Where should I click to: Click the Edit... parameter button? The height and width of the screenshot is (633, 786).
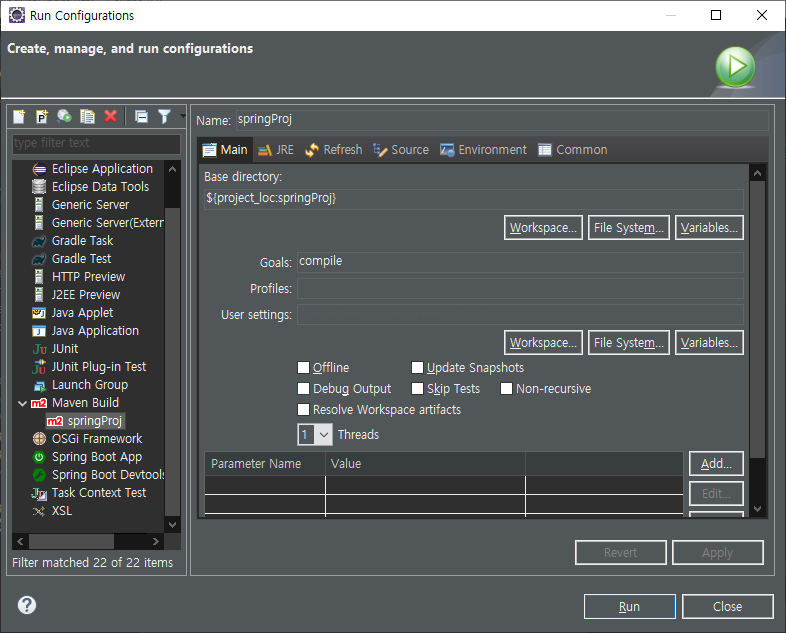(716, 494)
